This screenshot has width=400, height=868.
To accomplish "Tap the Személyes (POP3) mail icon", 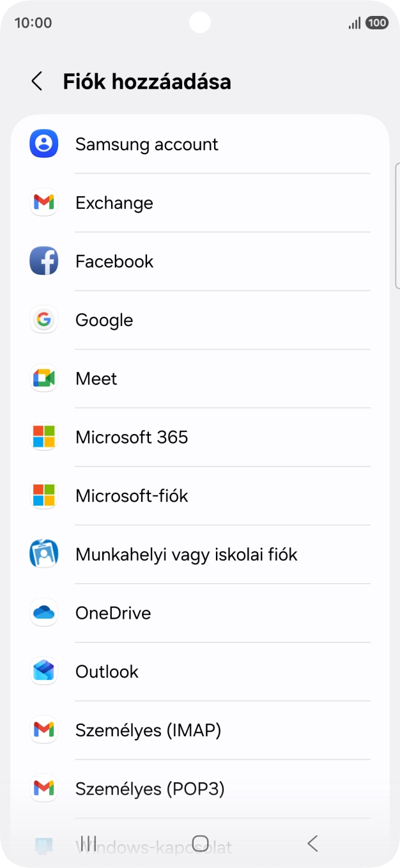I will [x=43, y=788].
